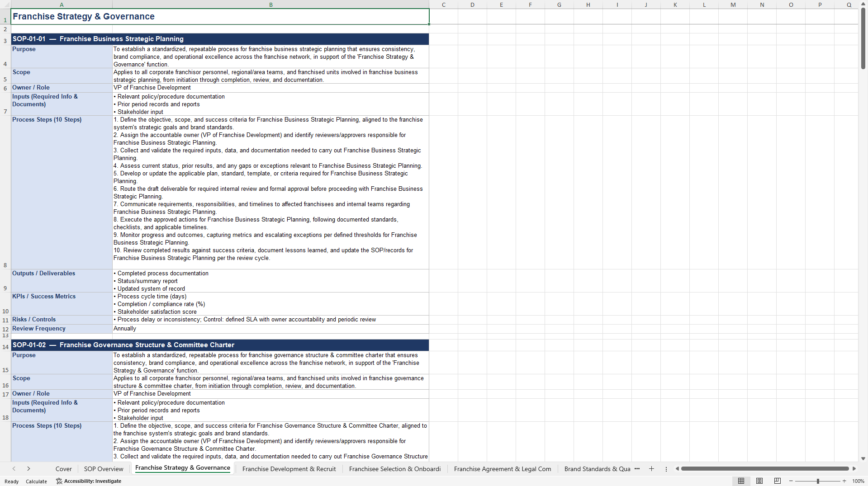
Task: Click the horizontal scrollbar thumb
Action: tap(765, 469)
